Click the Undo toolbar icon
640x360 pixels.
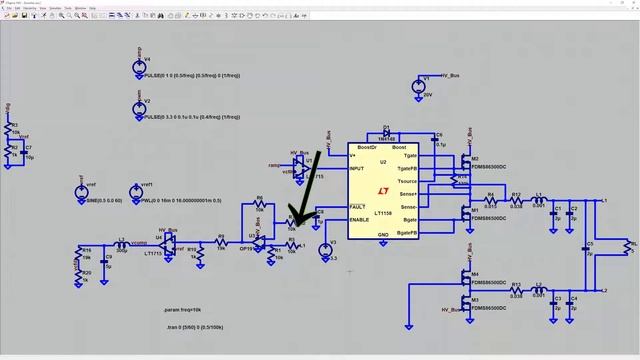click(265, 16)
